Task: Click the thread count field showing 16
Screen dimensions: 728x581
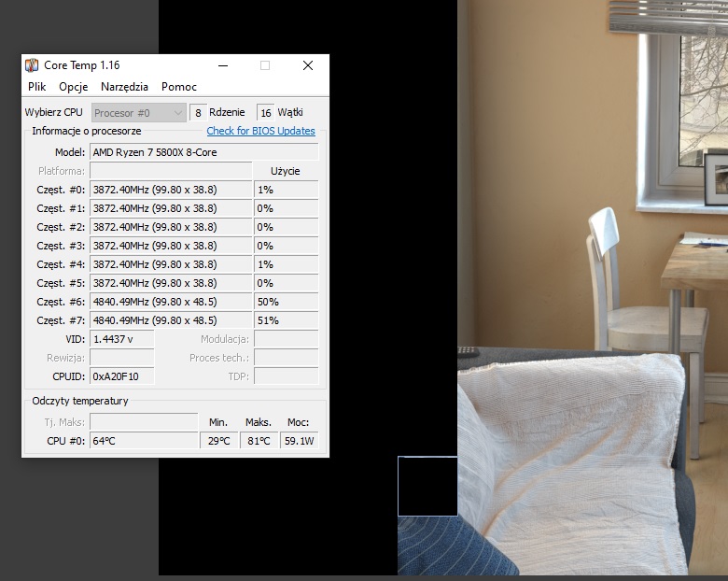Action: 266,113
